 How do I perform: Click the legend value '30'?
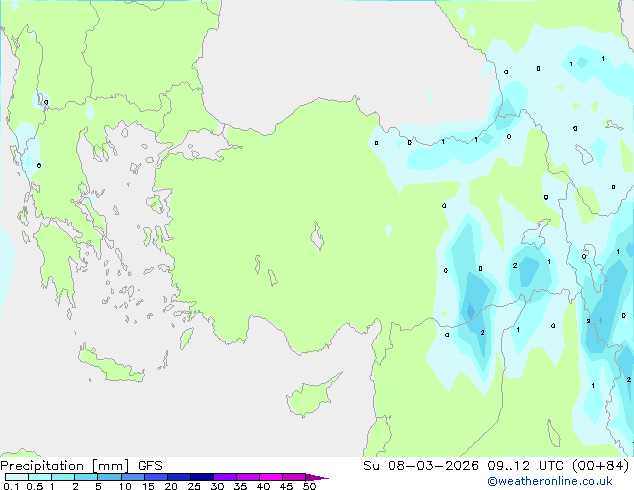point(217,486)
